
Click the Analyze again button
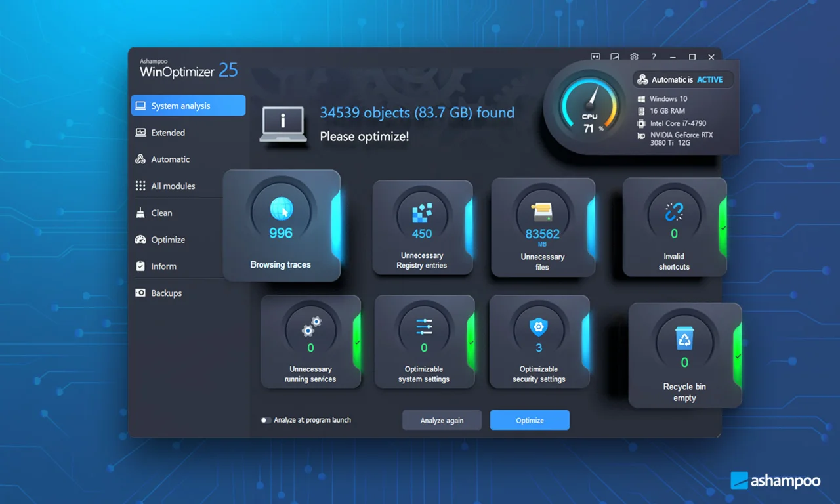point(442,420)
